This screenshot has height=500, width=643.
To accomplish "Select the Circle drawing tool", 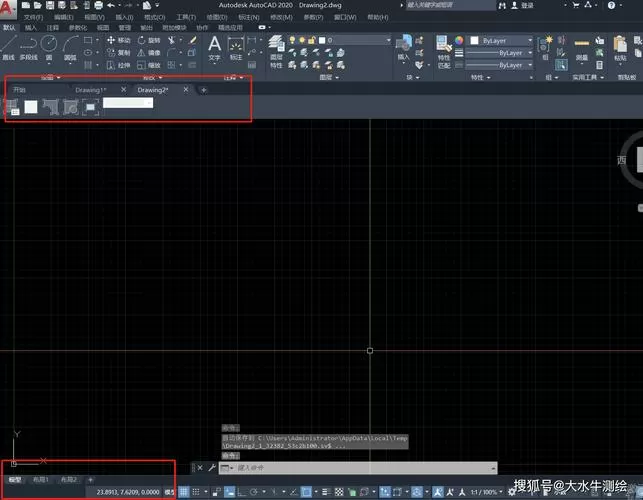I will click(x=49, y=48).
